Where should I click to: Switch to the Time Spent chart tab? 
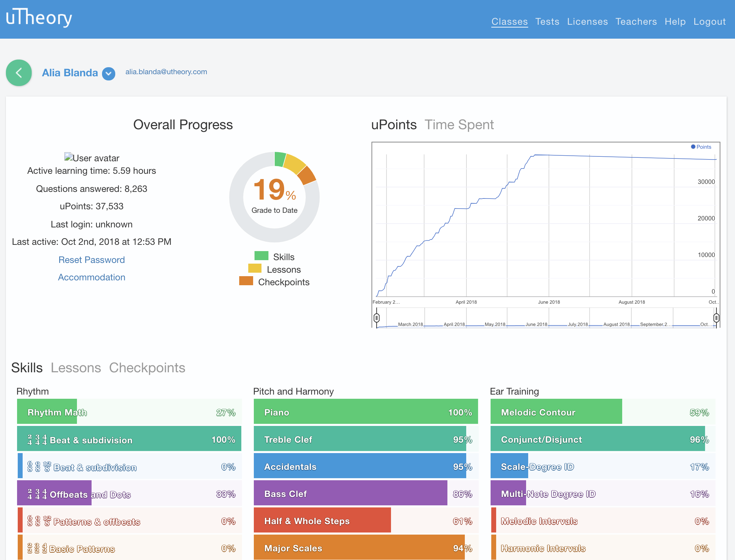(459, 125)
